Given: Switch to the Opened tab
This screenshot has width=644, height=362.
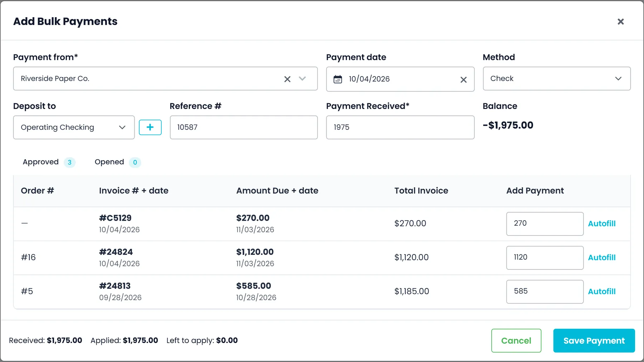Looking at the screenshot, I should [118, 162].
